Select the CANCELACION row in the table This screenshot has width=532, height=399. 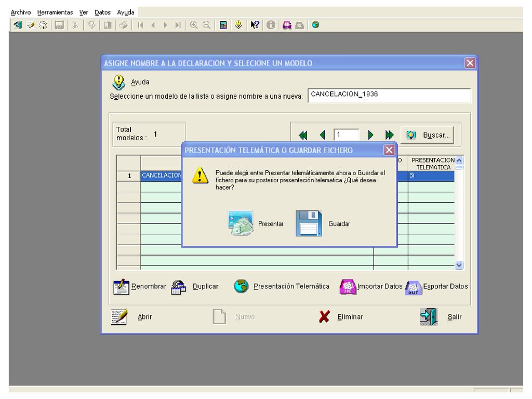162,176
